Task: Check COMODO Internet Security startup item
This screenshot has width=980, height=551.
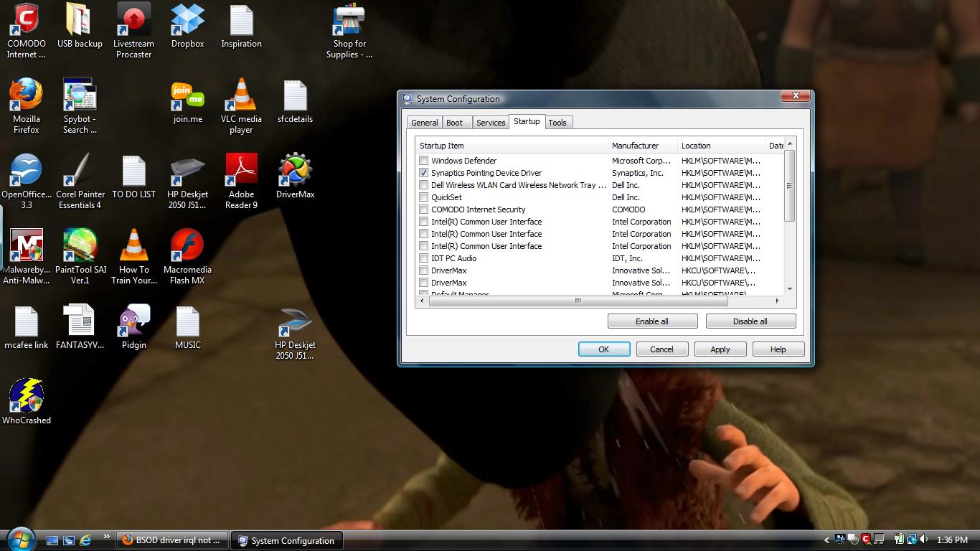Action: pyautogui.click(x=424, y=209)
